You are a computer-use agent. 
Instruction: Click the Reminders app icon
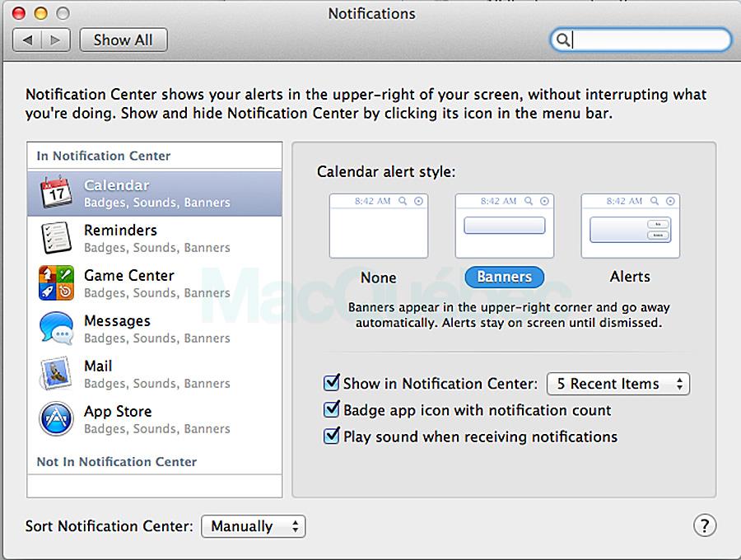tap(55, 238)
